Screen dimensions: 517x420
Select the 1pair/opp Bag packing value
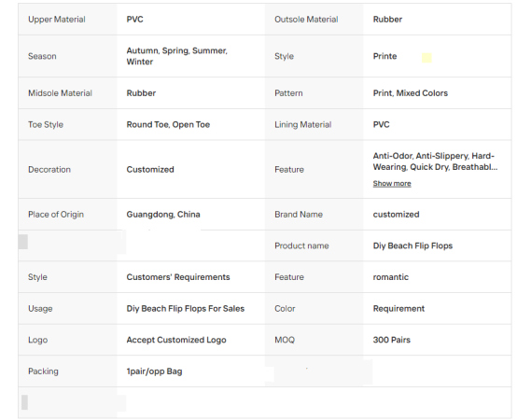[154, 371]
